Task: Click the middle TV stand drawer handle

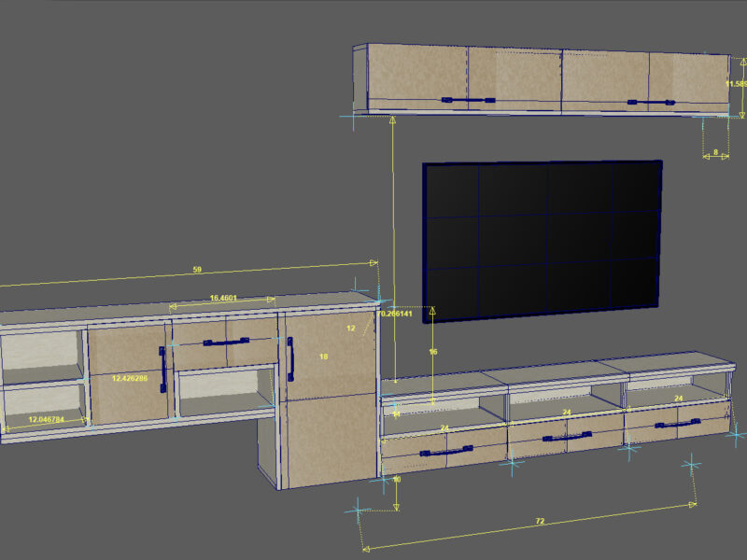Action: coord(568,437)
